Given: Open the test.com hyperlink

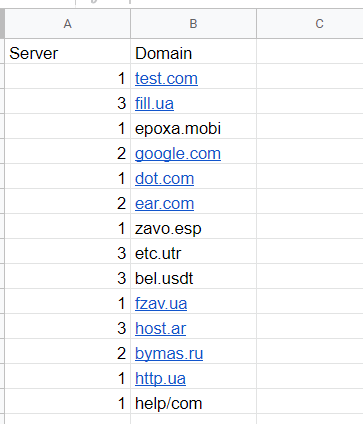Looking at the screenshot, I should pyautogui.click(x=166, y=79).
